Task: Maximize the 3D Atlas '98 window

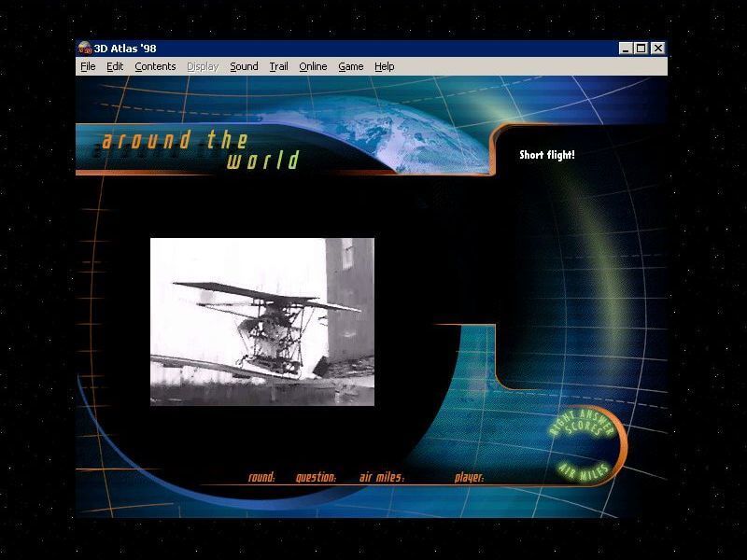Action: pos(641,49)
